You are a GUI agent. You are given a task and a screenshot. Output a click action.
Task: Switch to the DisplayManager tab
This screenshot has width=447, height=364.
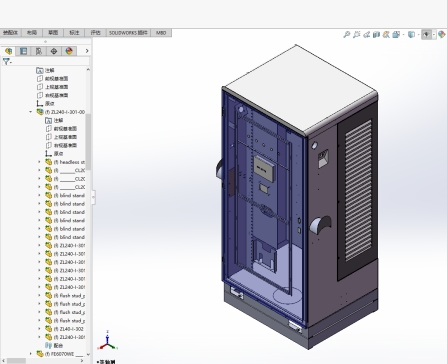point(69,51)
